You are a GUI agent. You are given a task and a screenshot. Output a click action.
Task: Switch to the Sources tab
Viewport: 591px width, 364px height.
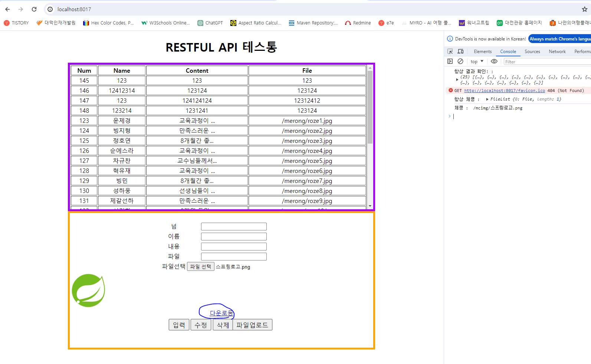pyautogui.click(x=532, y=52)
